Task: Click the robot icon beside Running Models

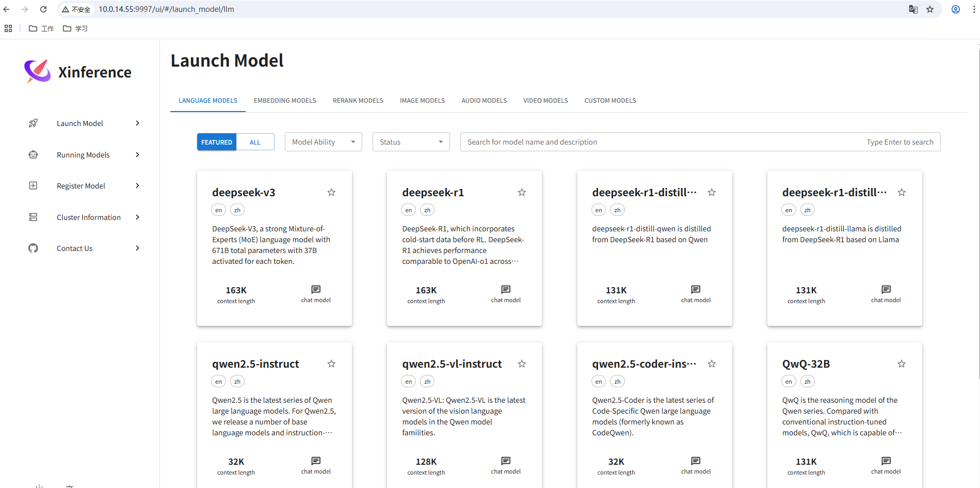Action: [33, 154]
